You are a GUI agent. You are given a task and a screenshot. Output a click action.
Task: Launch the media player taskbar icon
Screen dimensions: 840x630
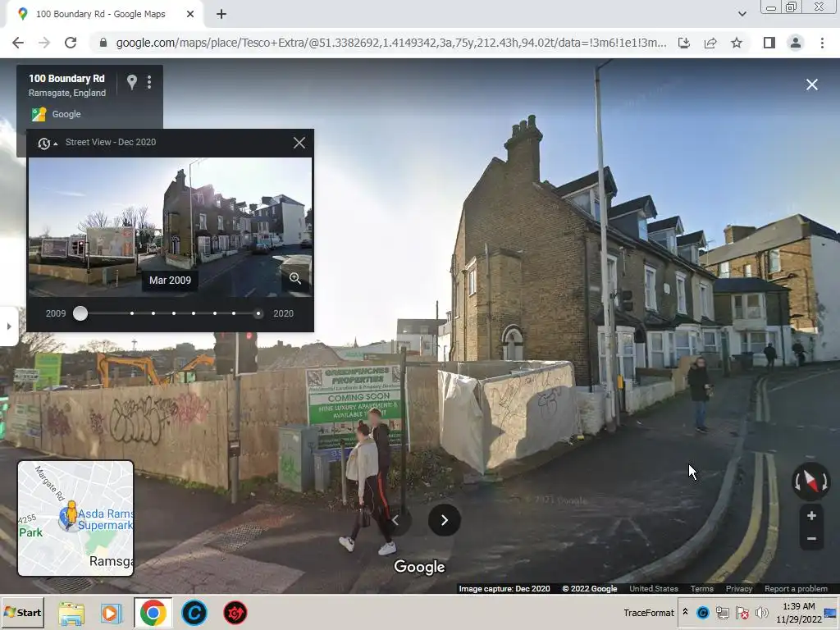111,614
